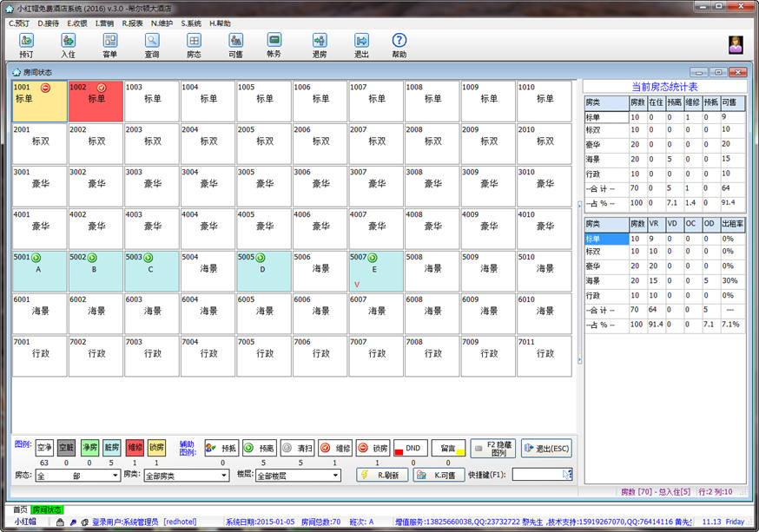The image size is (759, 532).
Task: Open the 房类 room type dropdown
Action: point(186,476)
